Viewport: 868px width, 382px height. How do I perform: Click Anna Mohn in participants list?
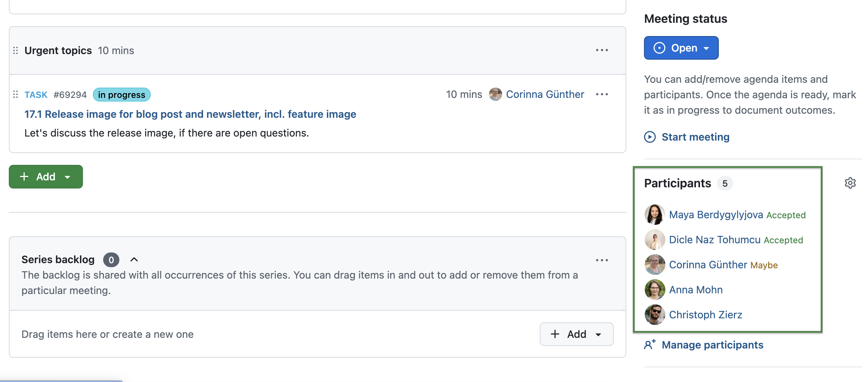[696, 290]
